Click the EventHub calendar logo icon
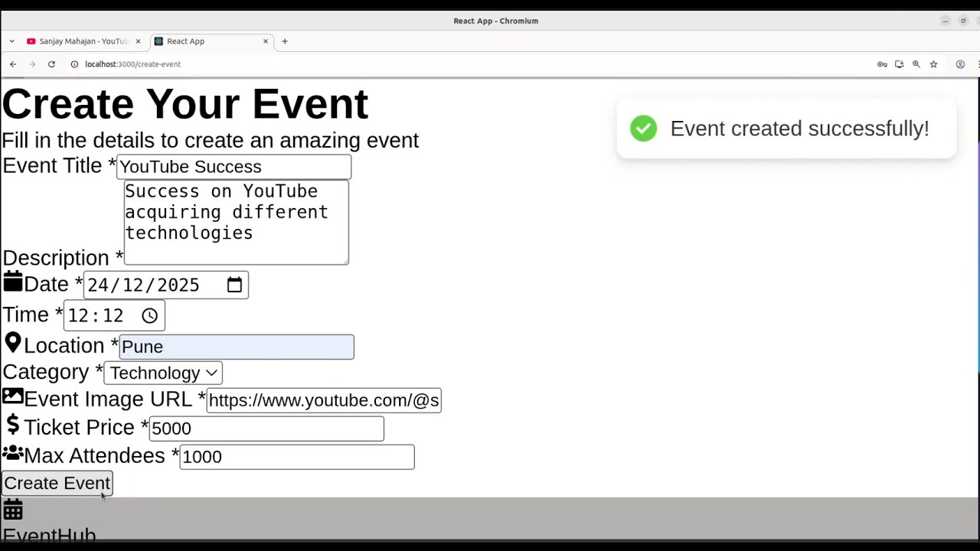 point(13,510)
